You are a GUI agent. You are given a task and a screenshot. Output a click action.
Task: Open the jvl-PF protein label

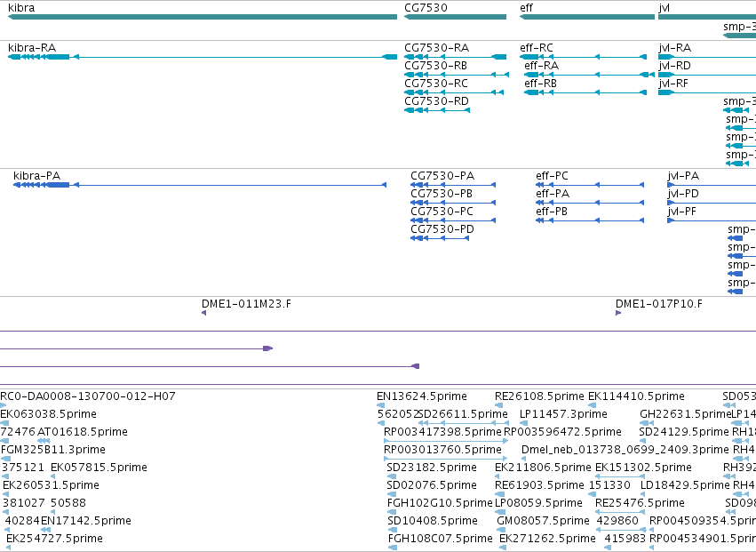pos(681,212)
